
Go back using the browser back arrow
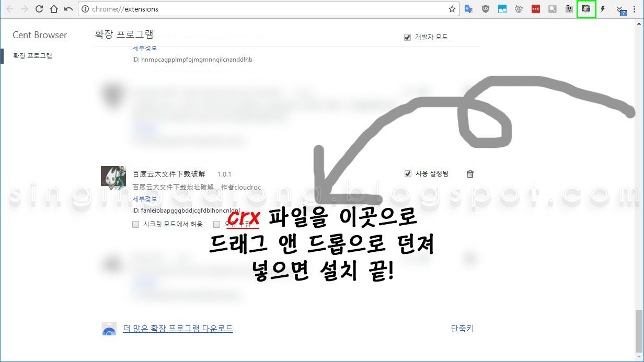(x=10, y=9)
